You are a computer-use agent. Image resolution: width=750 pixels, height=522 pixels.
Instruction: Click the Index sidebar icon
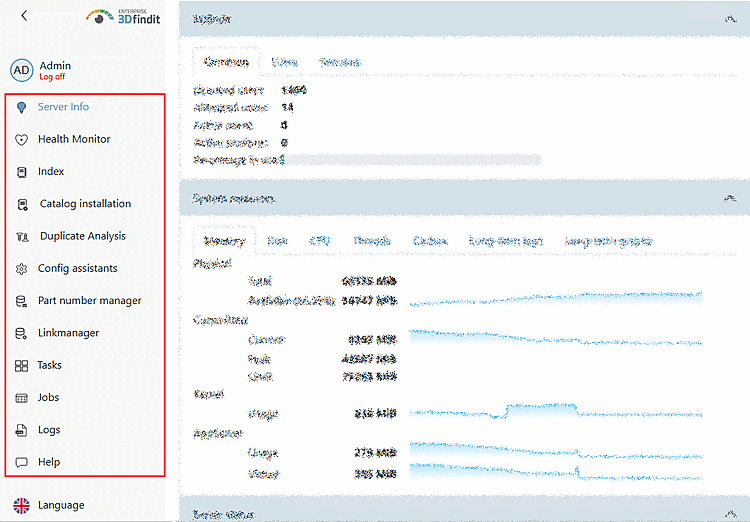point(22,172)
